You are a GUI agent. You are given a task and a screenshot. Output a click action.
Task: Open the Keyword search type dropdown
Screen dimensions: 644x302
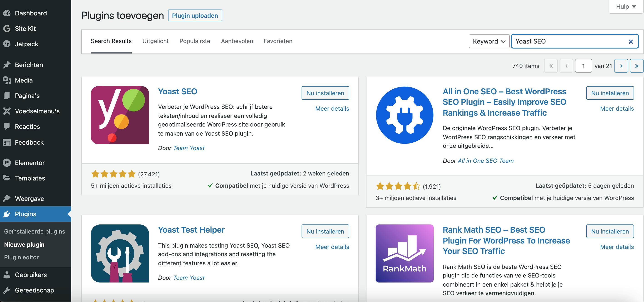(489, 41)
